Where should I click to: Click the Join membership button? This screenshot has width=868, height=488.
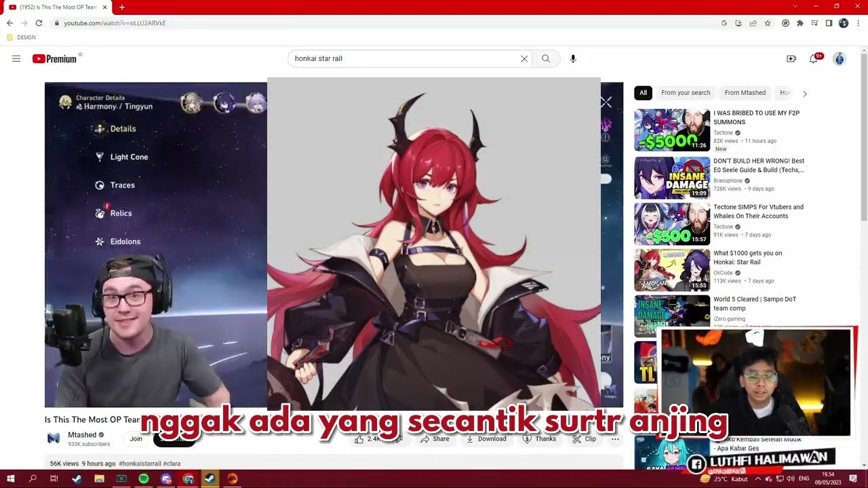pos(136,439)
